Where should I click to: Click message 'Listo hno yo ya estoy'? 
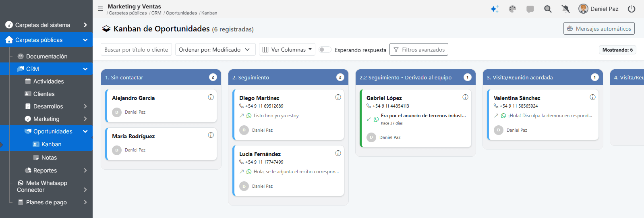pos(276,116)
